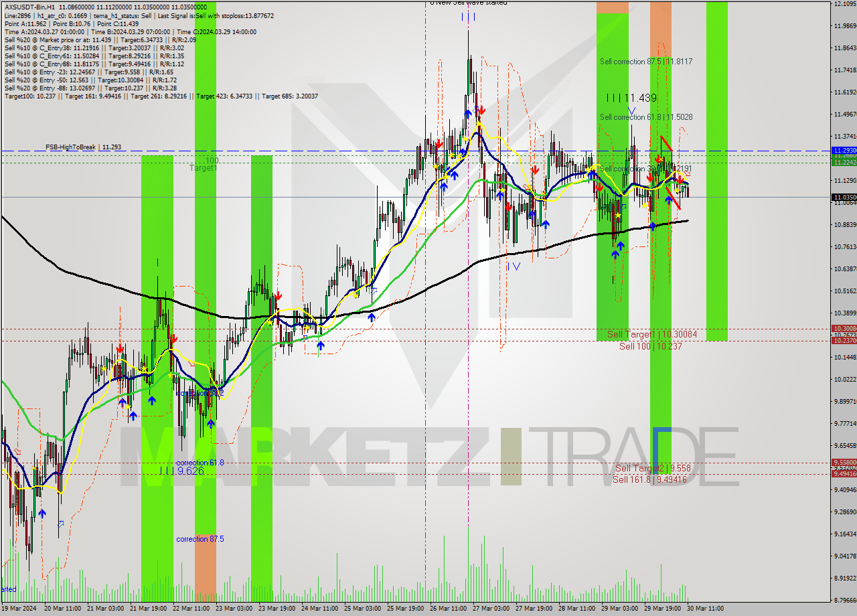Select 'Sell %20 @ Entry -50: 12.563' line
Screen dimensions: 857x616
click(90, 80)
